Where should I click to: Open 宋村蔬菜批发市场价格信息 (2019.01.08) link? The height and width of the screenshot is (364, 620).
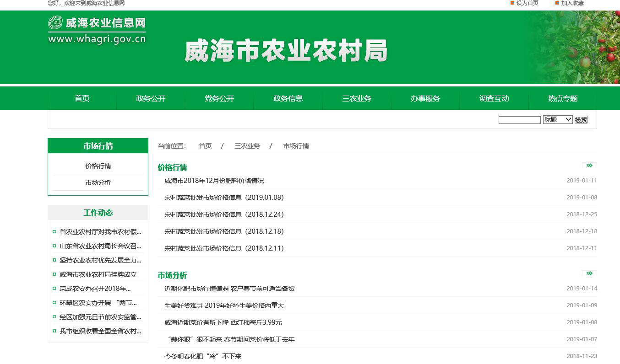[224, 198]
